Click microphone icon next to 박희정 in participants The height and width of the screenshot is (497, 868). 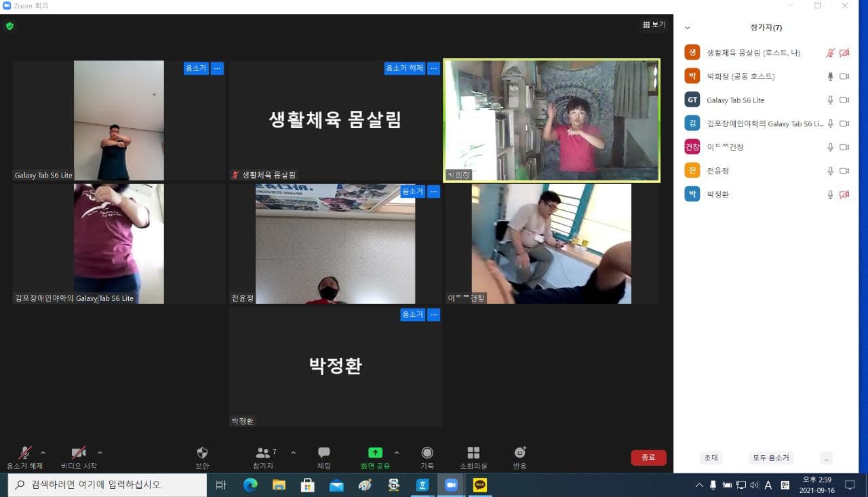click(x=830, y=76)
